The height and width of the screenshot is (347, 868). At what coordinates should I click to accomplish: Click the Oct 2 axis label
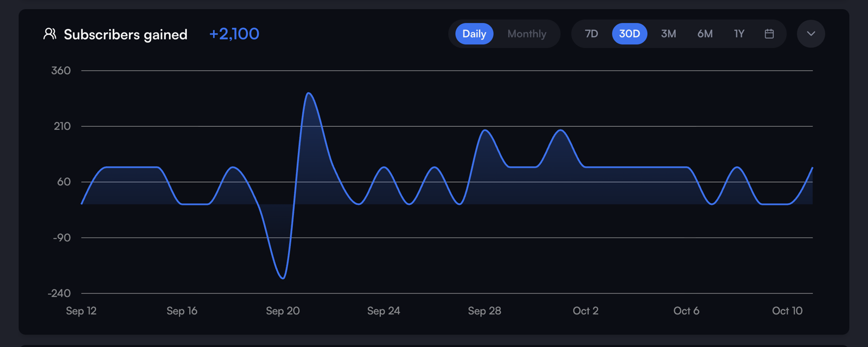585,311
